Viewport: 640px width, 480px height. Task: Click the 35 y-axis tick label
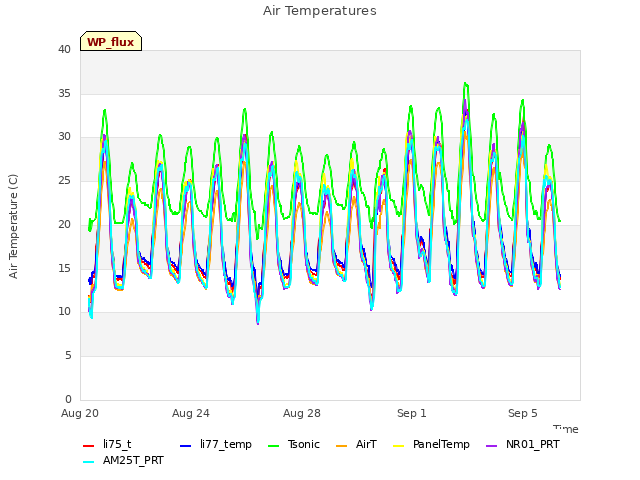point(64,93)
